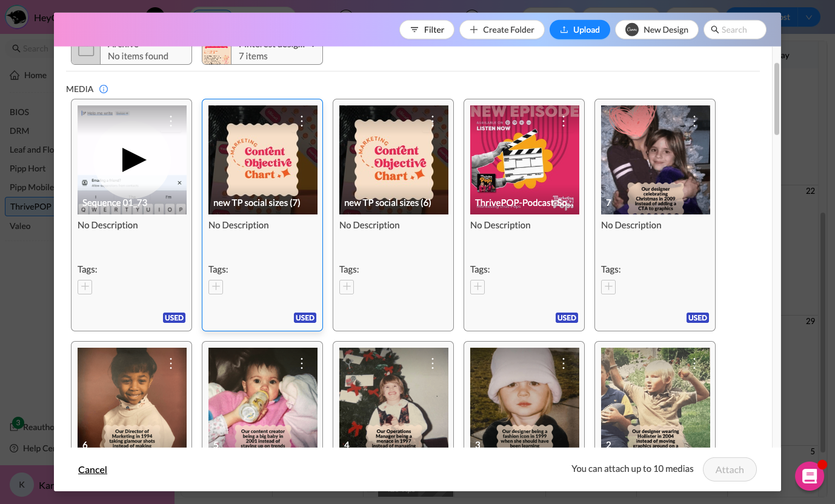Viewport: 835px width, 504px height.
Task: Add a tag to Christmas 2009 image 7
Action: click(x=608, y=287)
